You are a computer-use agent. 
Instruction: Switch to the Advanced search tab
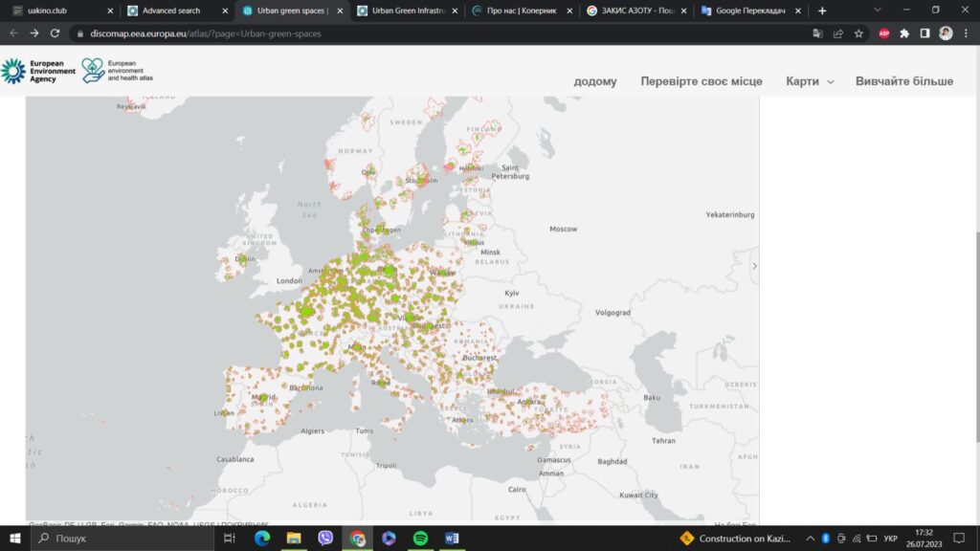[x=172, y=11]
